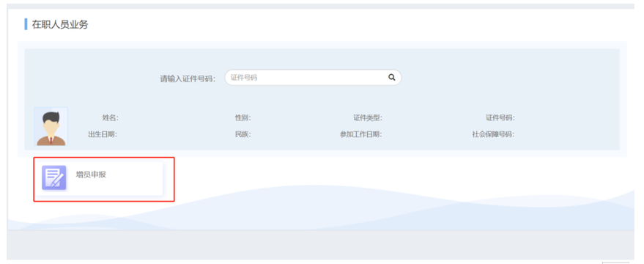Screen dimensions: 644x264
Task: Click the search magnifier icon
Action: tap(391, 77)
